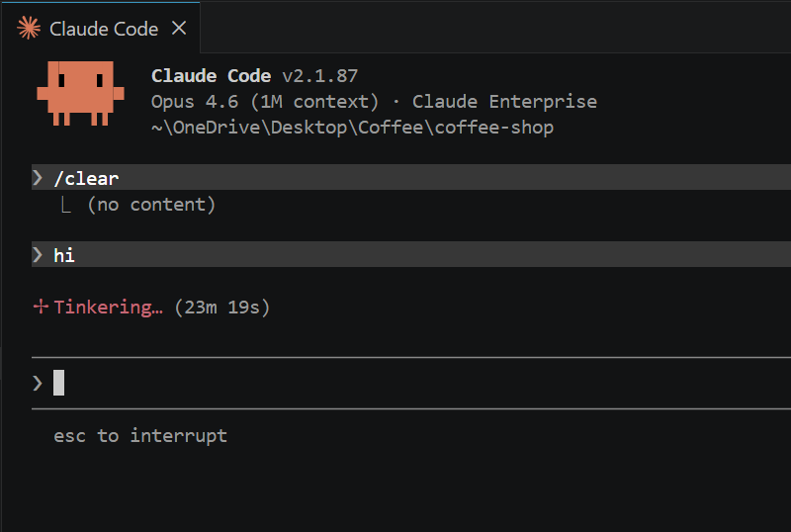Click the Tinkering… status text
This screenshot has height=532, width=791.
(x=109, y=307)
